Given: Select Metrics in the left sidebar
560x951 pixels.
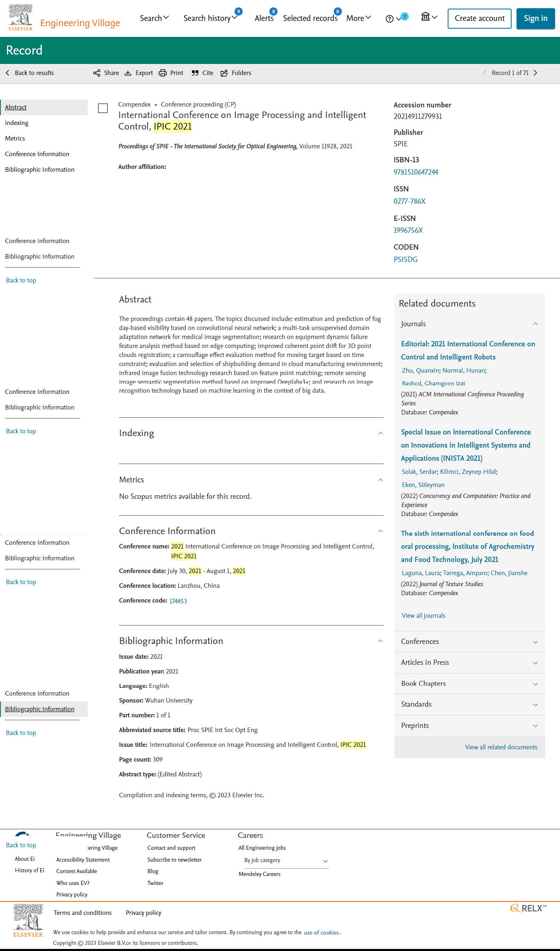Looking at the screenshot, I should (x=15, y=139).
